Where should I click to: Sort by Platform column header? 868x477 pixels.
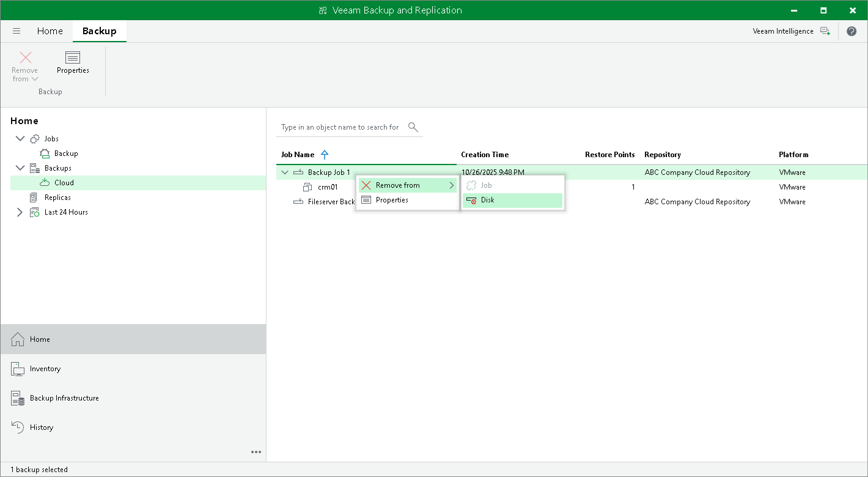click(793, 155)
